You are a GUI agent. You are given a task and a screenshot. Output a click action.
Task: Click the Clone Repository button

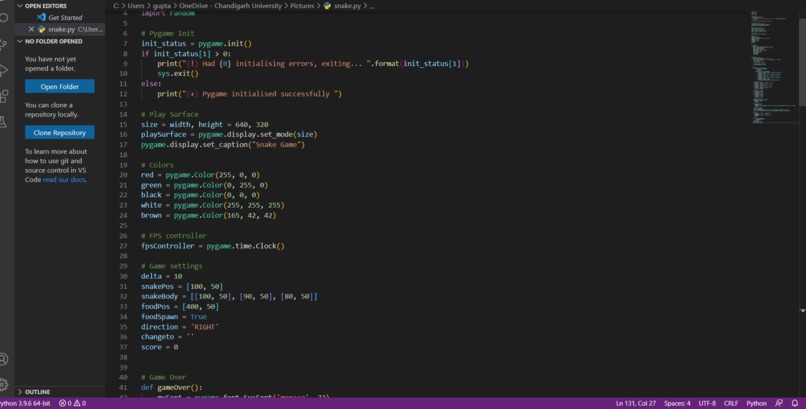coord(60,133)
